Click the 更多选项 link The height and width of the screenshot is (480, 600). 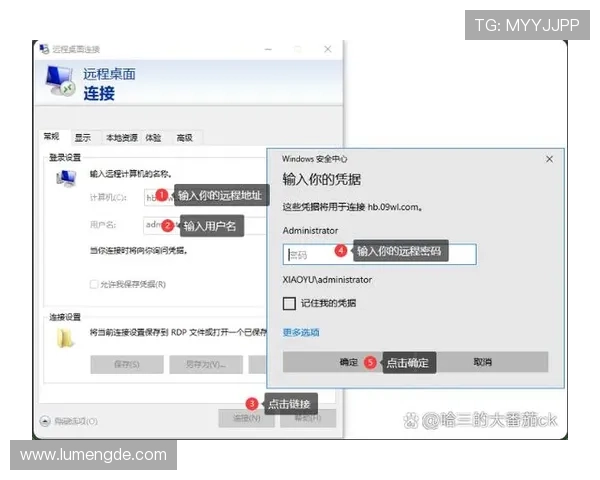pos(301,332)
